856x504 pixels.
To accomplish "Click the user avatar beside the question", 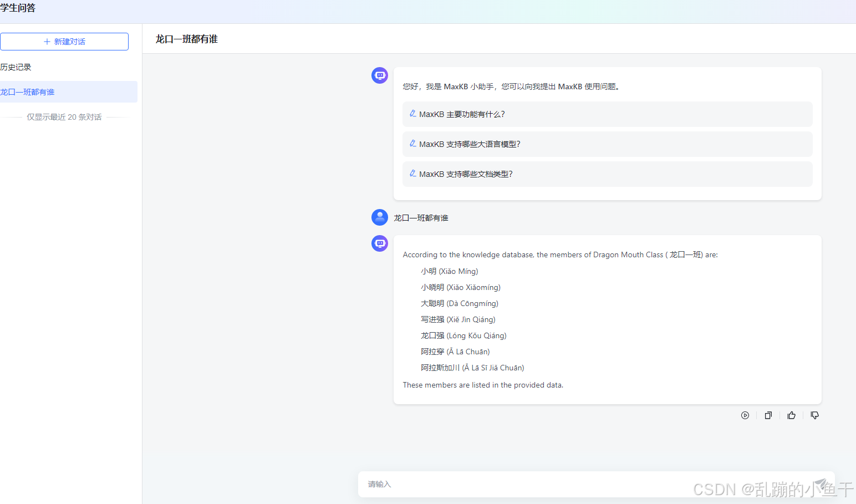I will coord(380,217).
